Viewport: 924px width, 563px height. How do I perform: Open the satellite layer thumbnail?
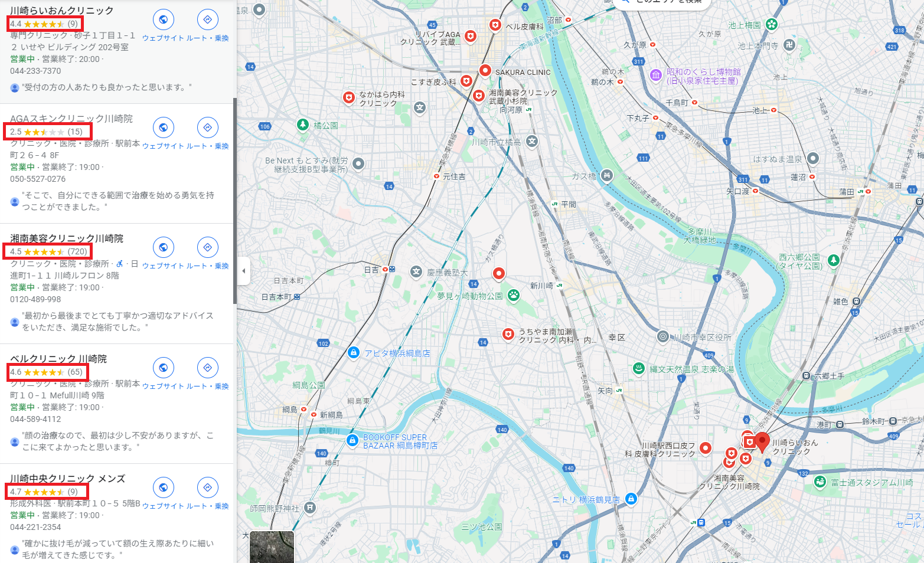click(272, 547)
